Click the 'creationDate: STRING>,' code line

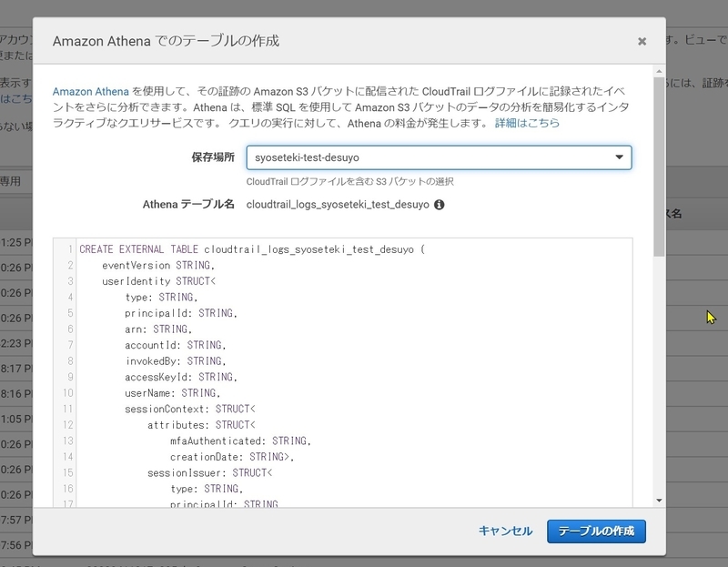tap(232, 457)
